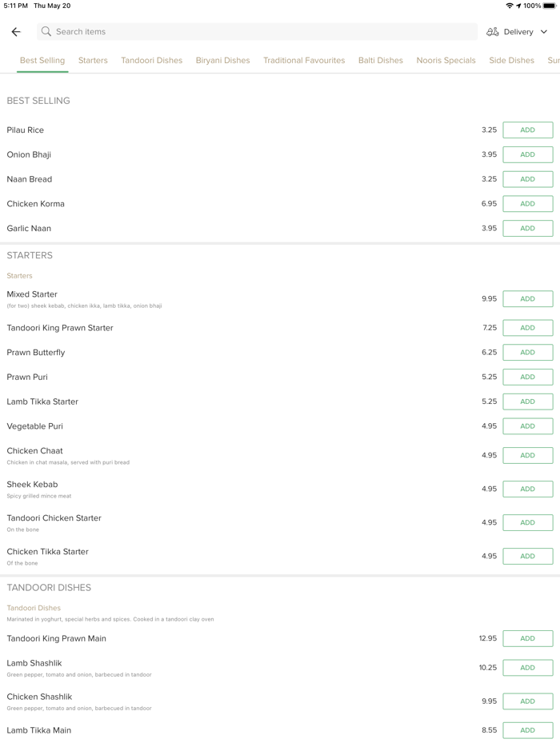Tap the Starters category link

[20, 276]
